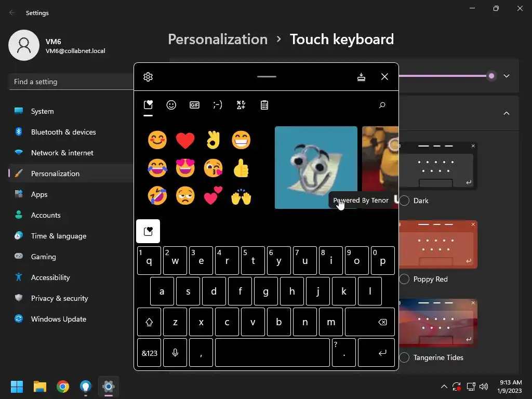
Task: Insert the raising hands emoji
Action: point(241,196)
